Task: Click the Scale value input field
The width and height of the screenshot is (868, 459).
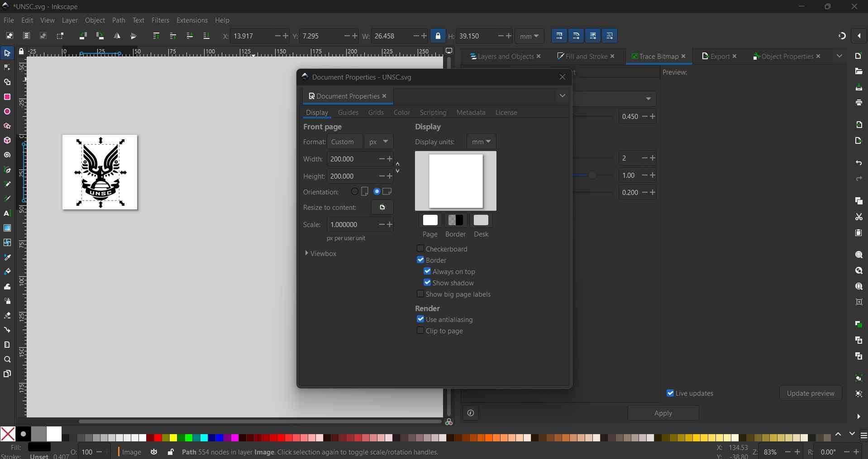Action: tap(352, 225)
